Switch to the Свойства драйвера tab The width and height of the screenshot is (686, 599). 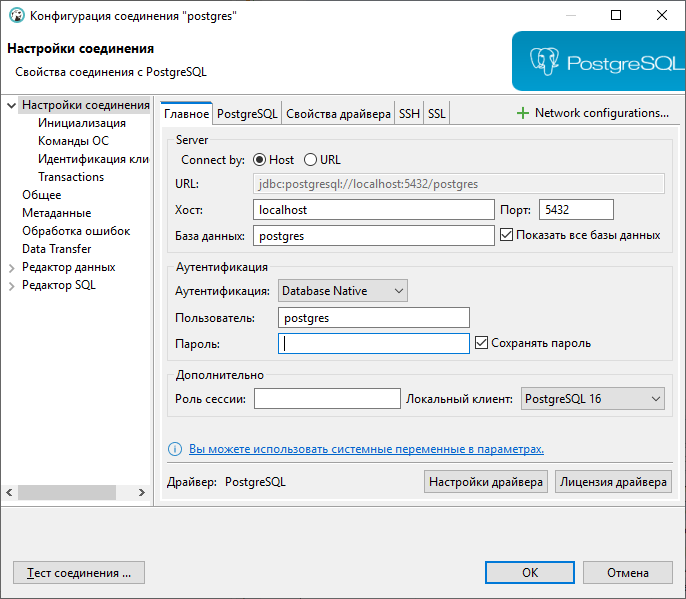click(338, 114)
